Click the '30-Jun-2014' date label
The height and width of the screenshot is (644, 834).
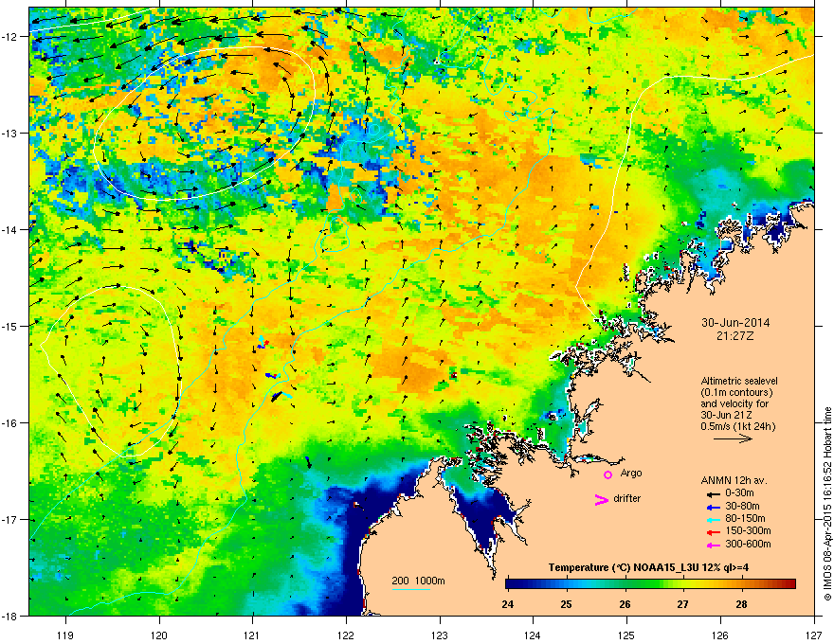(x=735, y=323)
